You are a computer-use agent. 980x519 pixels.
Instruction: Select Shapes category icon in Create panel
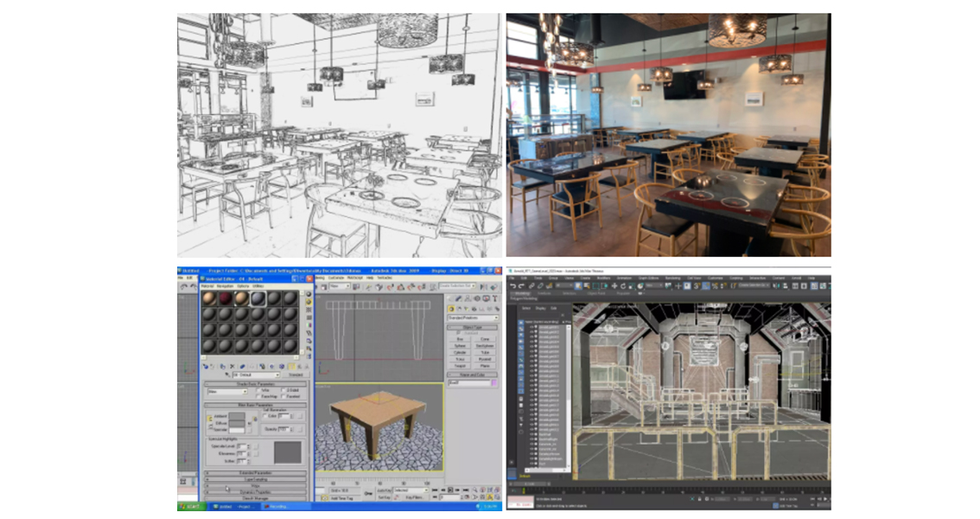coord(459,309)
